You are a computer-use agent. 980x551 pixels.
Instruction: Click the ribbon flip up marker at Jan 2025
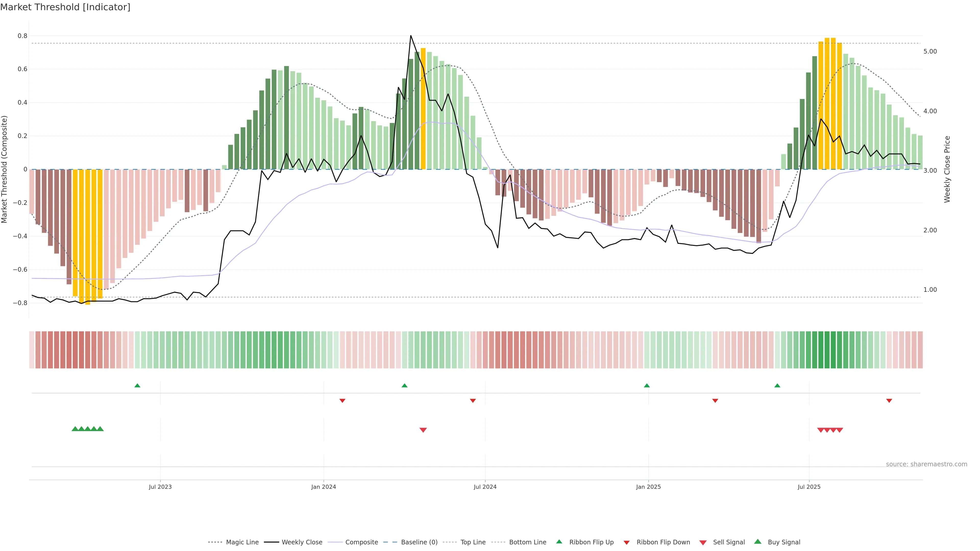[647, 386]
